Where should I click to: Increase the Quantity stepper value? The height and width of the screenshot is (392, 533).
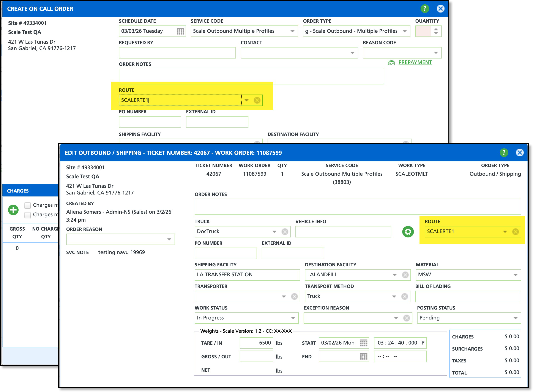tap(436, 29)
